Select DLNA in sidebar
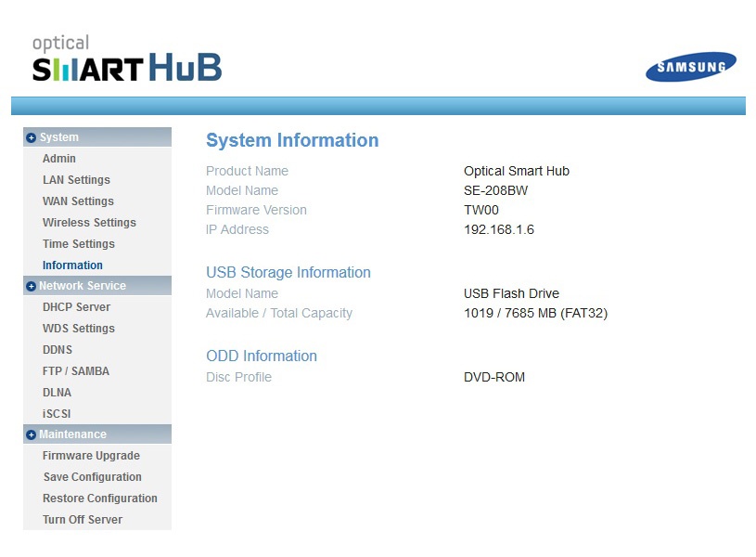This screenshot has width=756, height=557. coord(57,392)
